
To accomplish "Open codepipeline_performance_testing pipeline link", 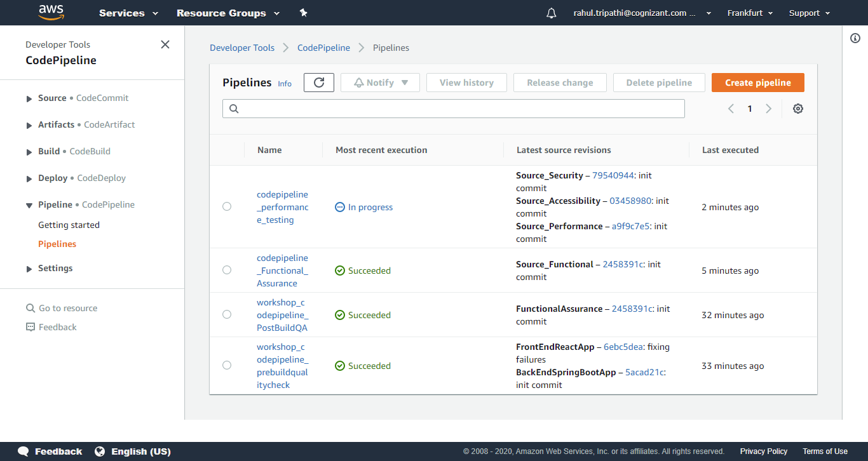I will tap(282, 207).
